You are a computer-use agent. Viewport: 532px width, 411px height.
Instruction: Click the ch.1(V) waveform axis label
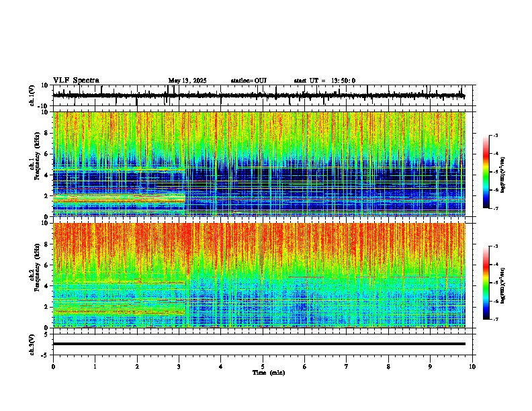(32, 95)
